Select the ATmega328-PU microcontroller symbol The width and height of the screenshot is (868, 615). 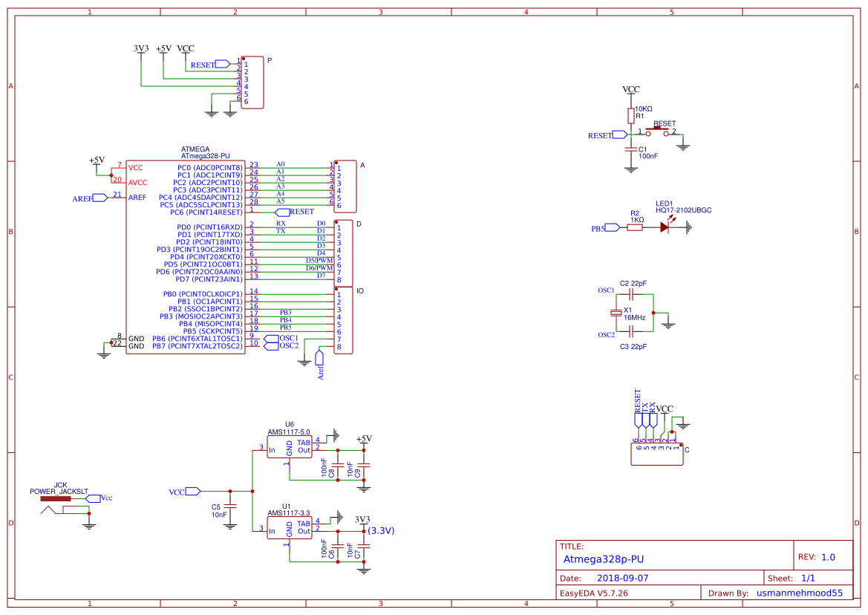tap(186, 253)
